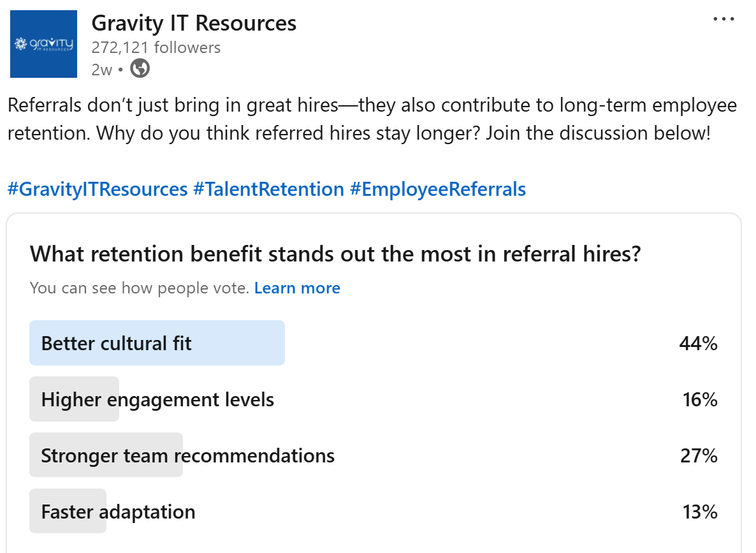The image size is (756, 553).
Task: Click the 27% poll result
Action: click(x=698, y=456)
